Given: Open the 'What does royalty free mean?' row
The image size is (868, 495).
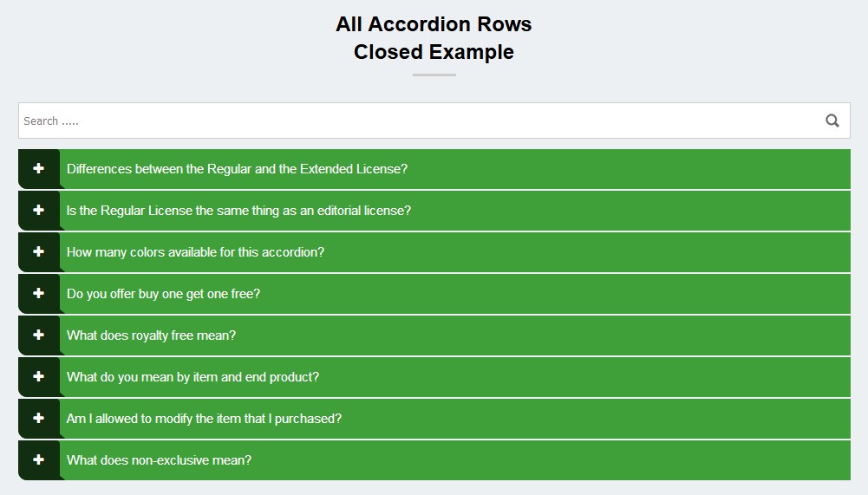Looking at the screenshot, I should pos(151,335).
